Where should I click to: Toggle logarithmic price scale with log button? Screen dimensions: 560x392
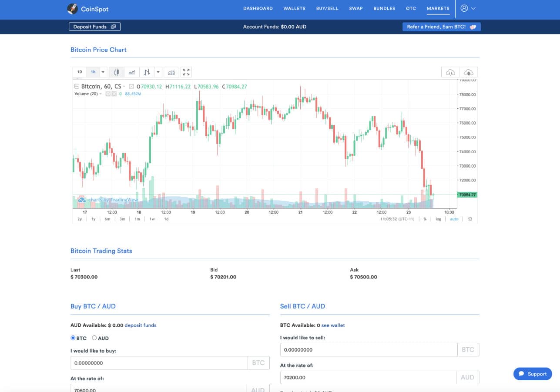pos(437,219)
